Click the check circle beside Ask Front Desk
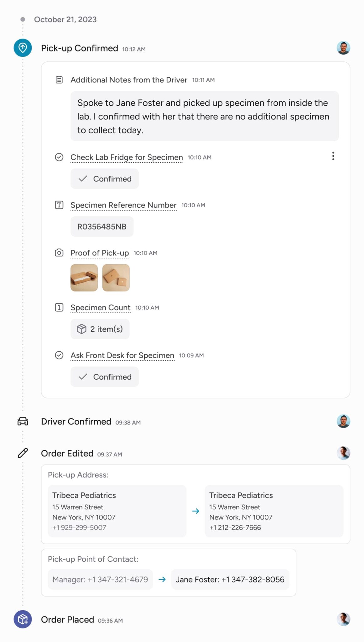The width and height of the screenshot is (364, 642). 59,355
